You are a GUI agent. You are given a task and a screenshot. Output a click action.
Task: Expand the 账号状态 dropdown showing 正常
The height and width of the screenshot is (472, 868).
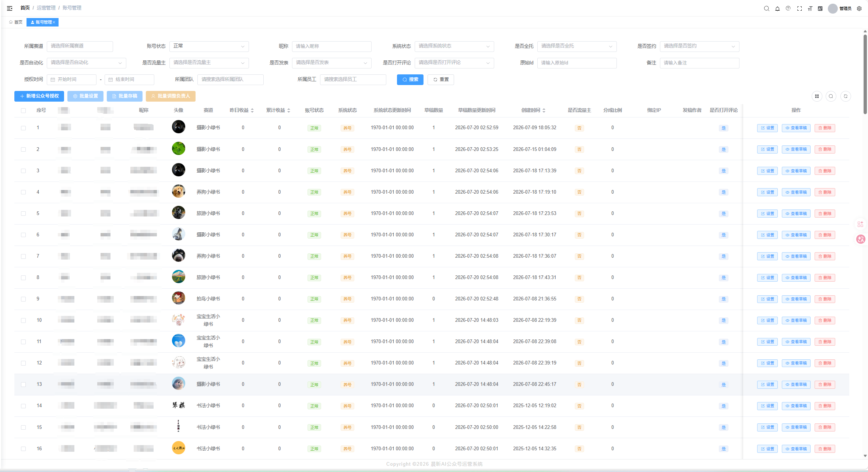pyautogui.click(x=209, y=46)
